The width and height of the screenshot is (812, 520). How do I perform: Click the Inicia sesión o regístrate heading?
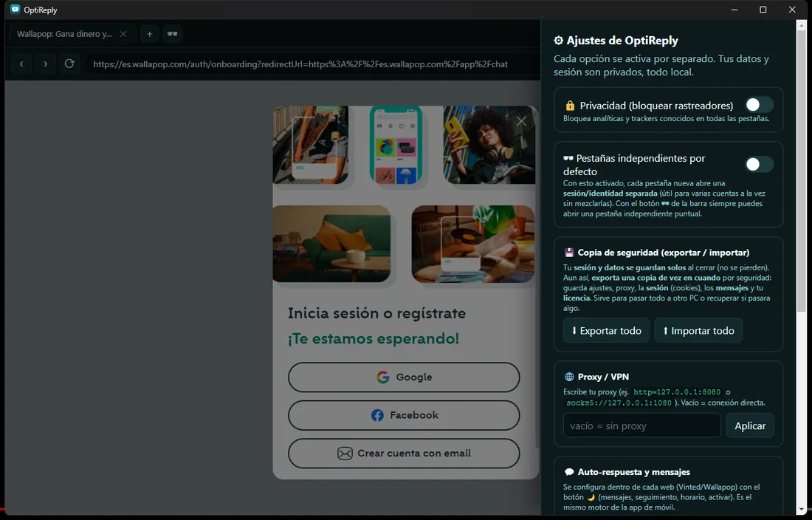coord(377,313)
